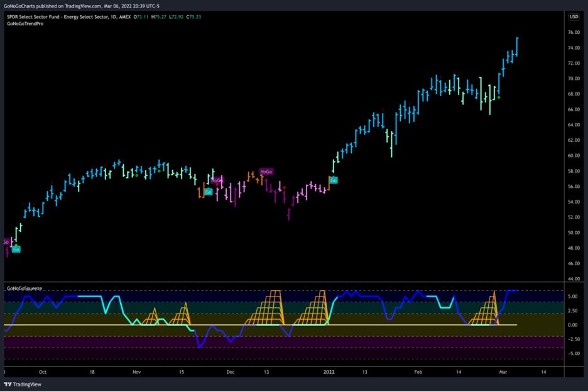The height and width of the screenshot is (392, 588).
Task: Click the red dot on the mid-December bars
Action: pyautogui.click(x=285, y=187)
